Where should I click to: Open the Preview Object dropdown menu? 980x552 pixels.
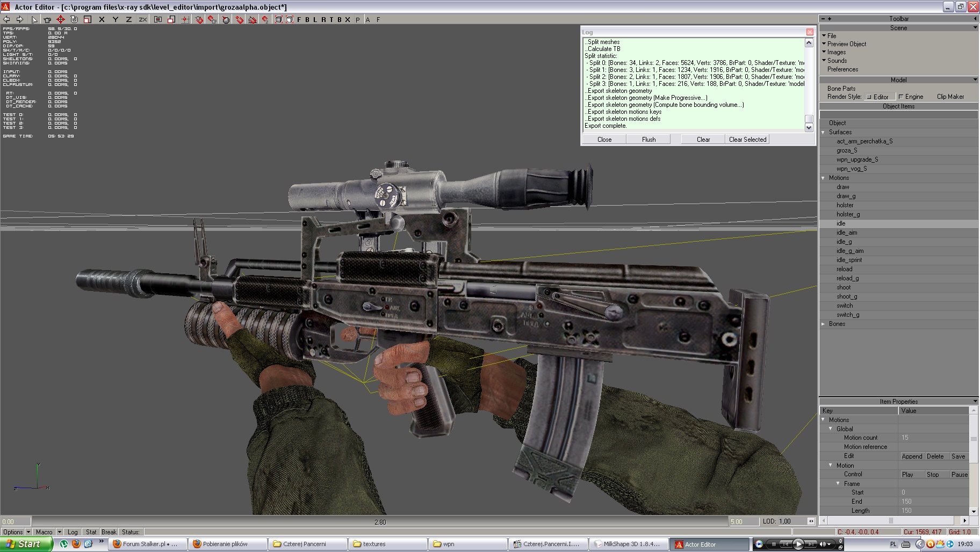846,44
